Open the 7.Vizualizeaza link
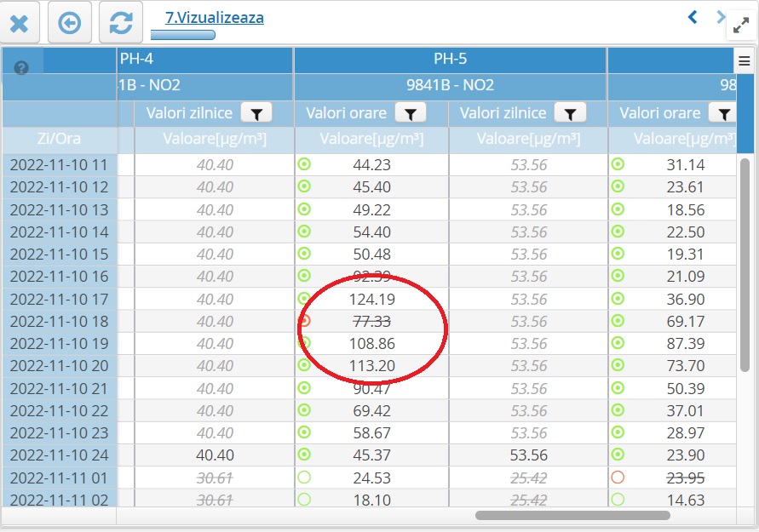This screenshot has height=532, width=759. pyautogui.click(x=214, y=17)
